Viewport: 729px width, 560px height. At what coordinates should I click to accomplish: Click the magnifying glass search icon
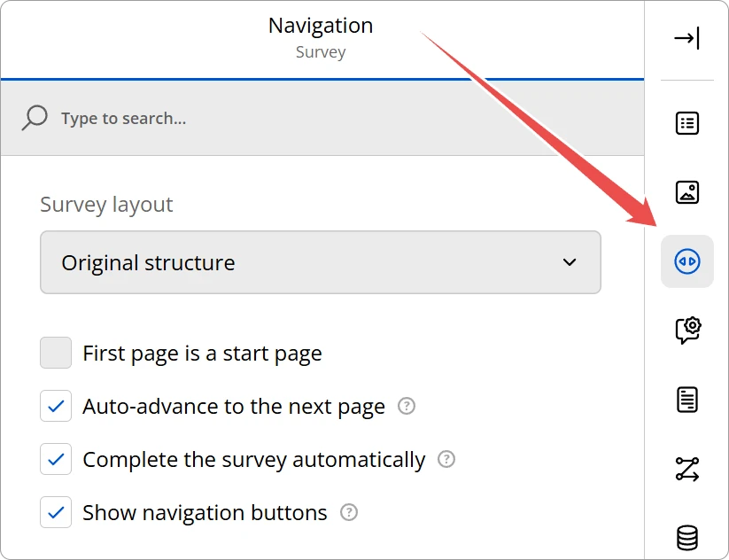tap(35, 118)
